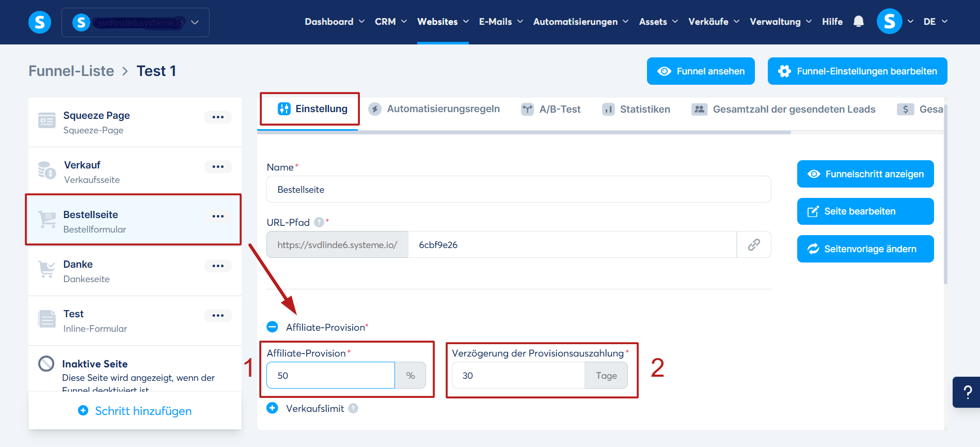Click the URL-Pfad help question icon
The height and width of the screenshot is (447, 980).
click(x=319, y=222)
